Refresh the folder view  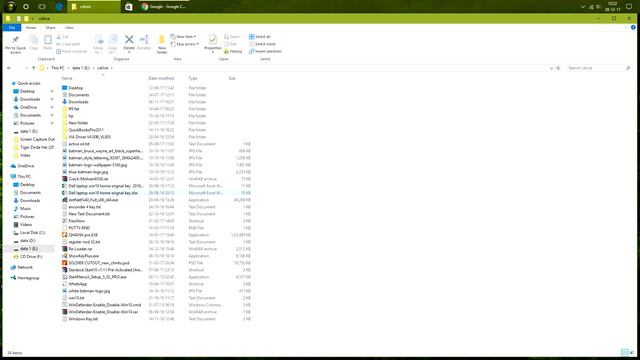[558, 68]
